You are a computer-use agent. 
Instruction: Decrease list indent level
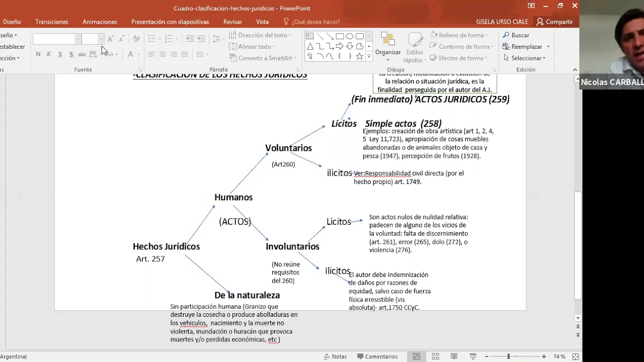pyautogui.click(x=190, y=39)
